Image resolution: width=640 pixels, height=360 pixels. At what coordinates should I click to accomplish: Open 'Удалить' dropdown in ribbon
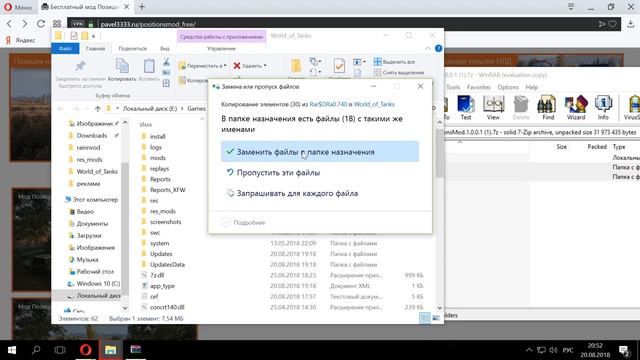[x=250, y=66]
